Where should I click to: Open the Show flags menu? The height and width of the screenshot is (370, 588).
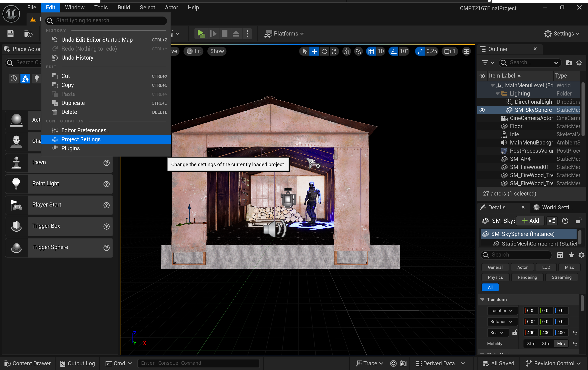point(217,51)
